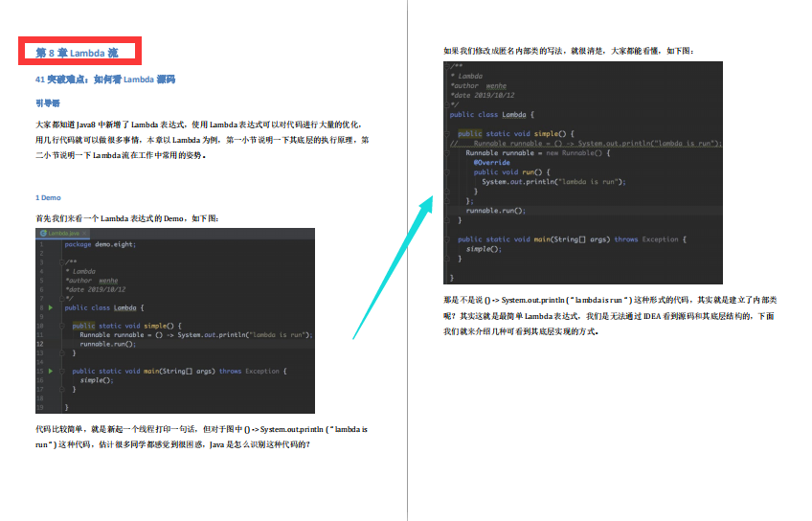Click the class icon on the Lambda.java tab
Viewport: 812px width, 521px height.
pos(43,233)
